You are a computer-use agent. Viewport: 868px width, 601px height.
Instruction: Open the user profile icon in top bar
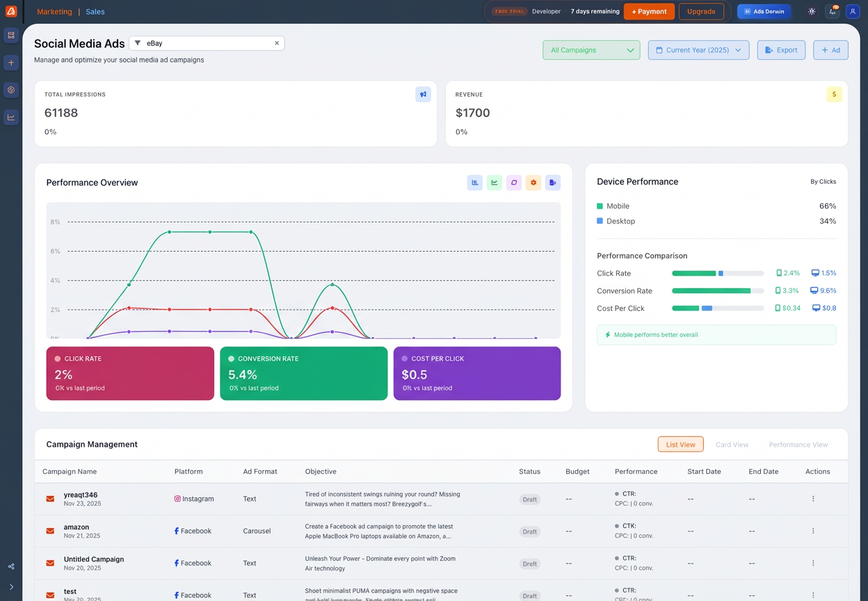click(852, 12)
